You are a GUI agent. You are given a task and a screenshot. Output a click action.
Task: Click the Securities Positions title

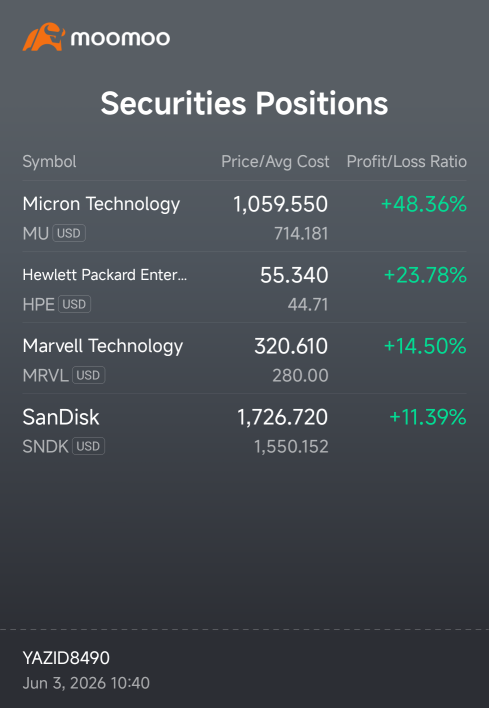coord(244,103)
